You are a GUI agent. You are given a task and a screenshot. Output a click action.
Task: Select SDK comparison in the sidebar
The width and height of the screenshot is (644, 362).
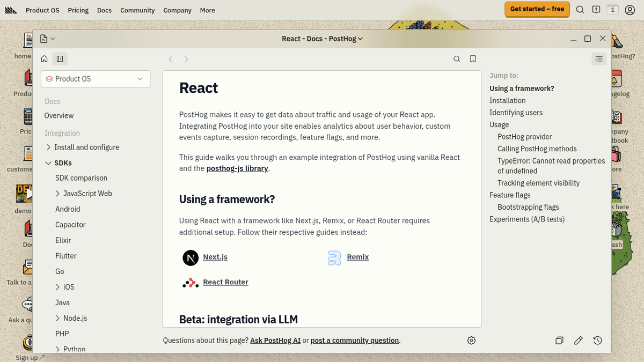pos(81,178)
